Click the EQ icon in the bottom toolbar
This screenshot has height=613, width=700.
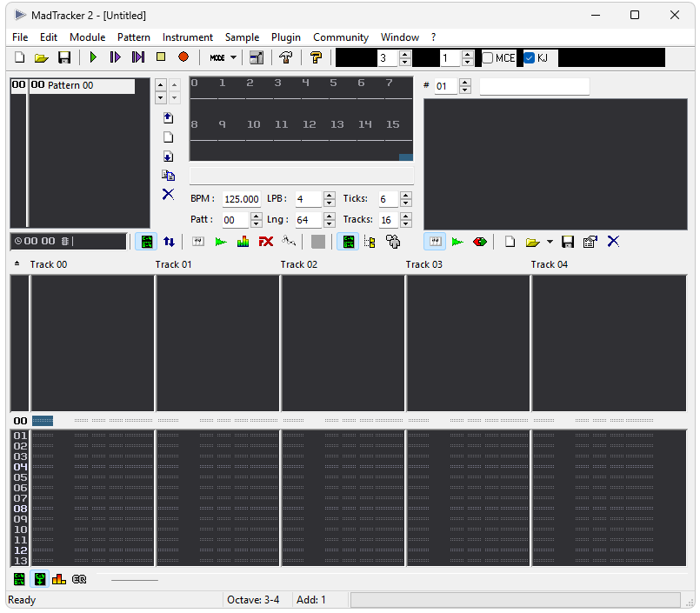point(79,579)
